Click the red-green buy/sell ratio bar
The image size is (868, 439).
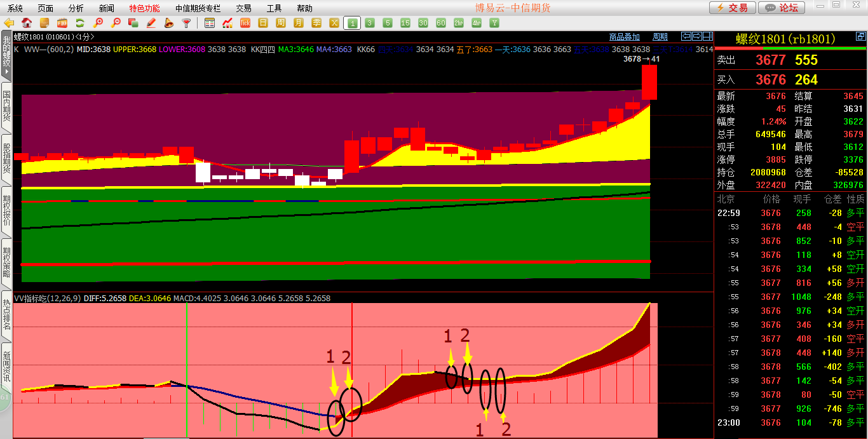790,48
